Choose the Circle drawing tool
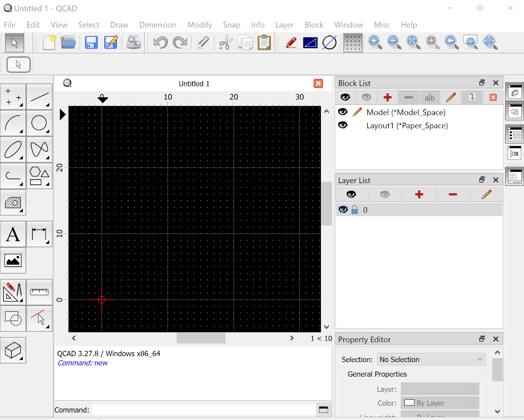This screenshot has width=524, height=420. click(39, 123)
